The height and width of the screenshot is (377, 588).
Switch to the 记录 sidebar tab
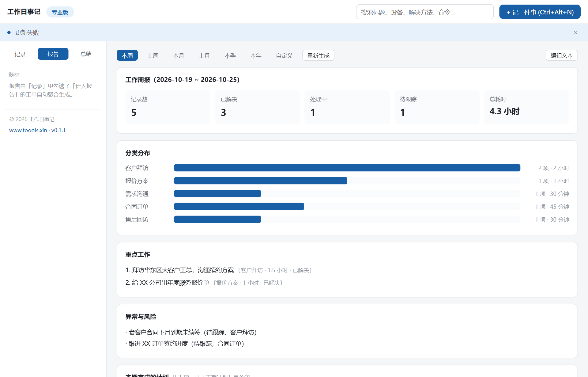click(x=20, y=54)
